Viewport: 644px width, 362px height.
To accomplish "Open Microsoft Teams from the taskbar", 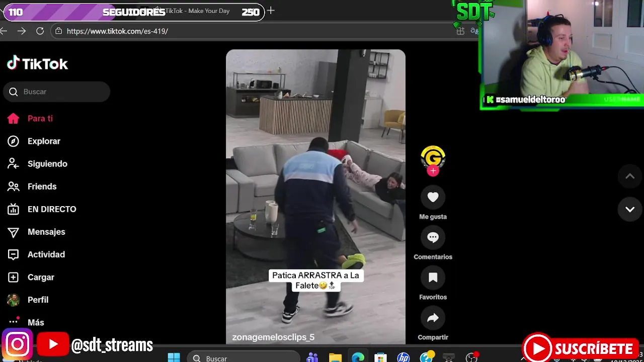I will click(312, 358).
